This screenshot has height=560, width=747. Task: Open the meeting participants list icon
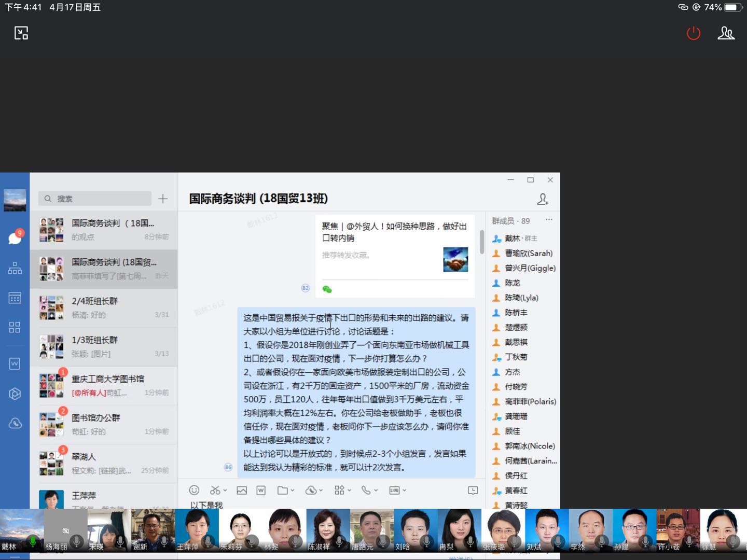(x=726, y=34)
